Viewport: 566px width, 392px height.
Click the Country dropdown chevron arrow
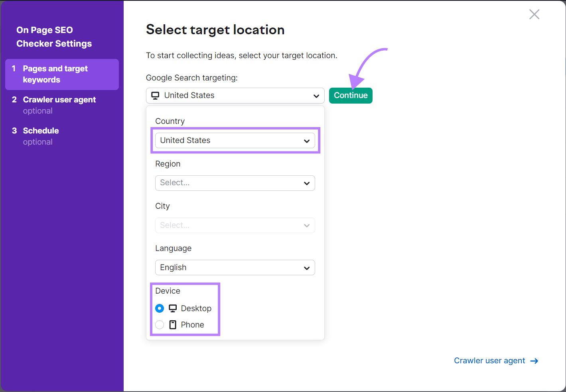click(x=307, y=141)
